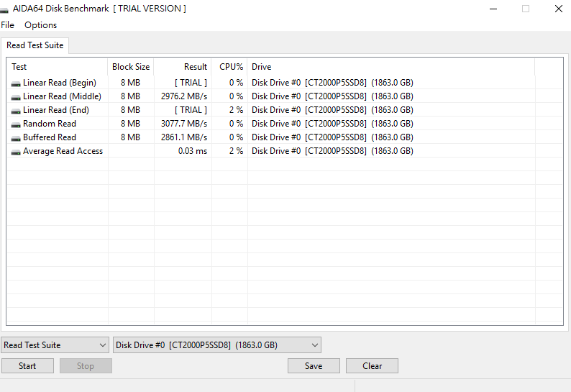Click the drive entry in the Random Read row
571x392 pixels.
(x=332, y=124)
